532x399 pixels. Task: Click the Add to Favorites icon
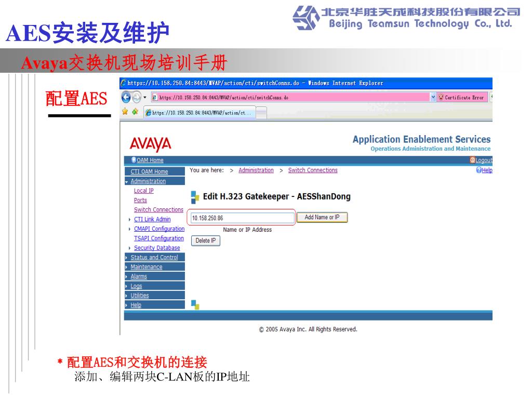coord(135,112)
